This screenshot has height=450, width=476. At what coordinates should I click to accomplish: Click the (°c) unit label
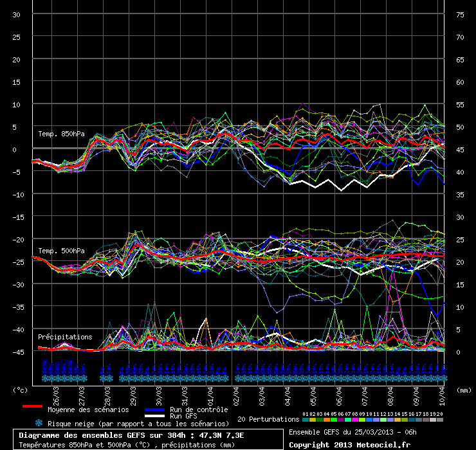click(x=21, y=390)
